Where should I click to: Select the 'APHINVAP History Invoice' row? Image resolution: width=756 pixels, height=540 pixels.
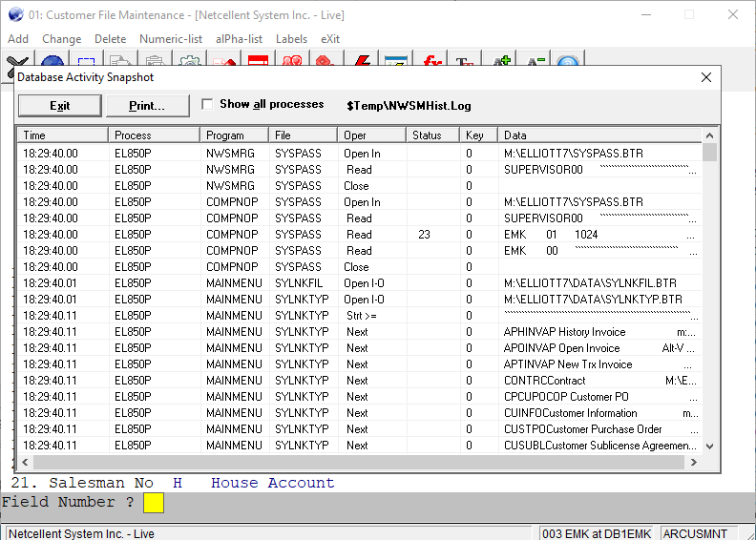click(x=360, y=332)
